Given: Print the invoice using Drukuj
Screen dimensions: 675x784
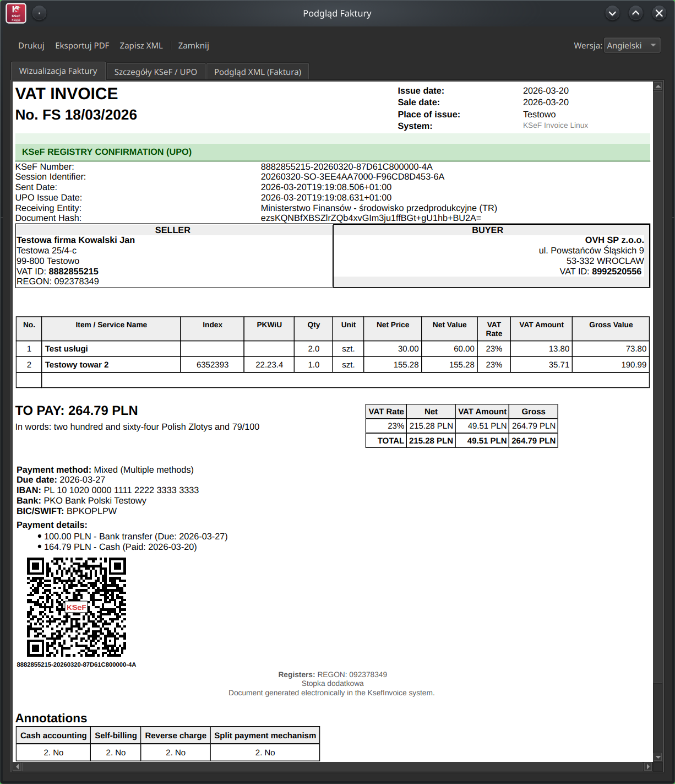Looking at the screenshot, I should pos(31,46).
